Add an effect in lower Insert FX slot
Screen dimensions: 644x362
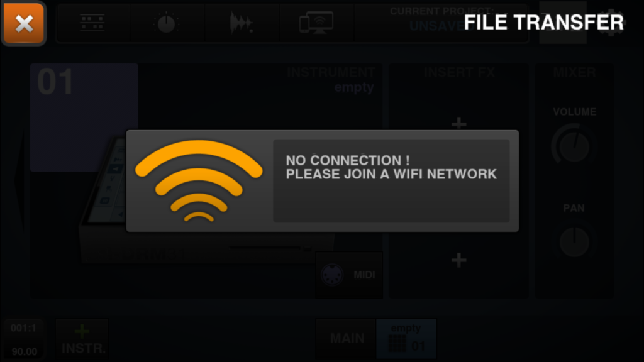pos(458,260)
